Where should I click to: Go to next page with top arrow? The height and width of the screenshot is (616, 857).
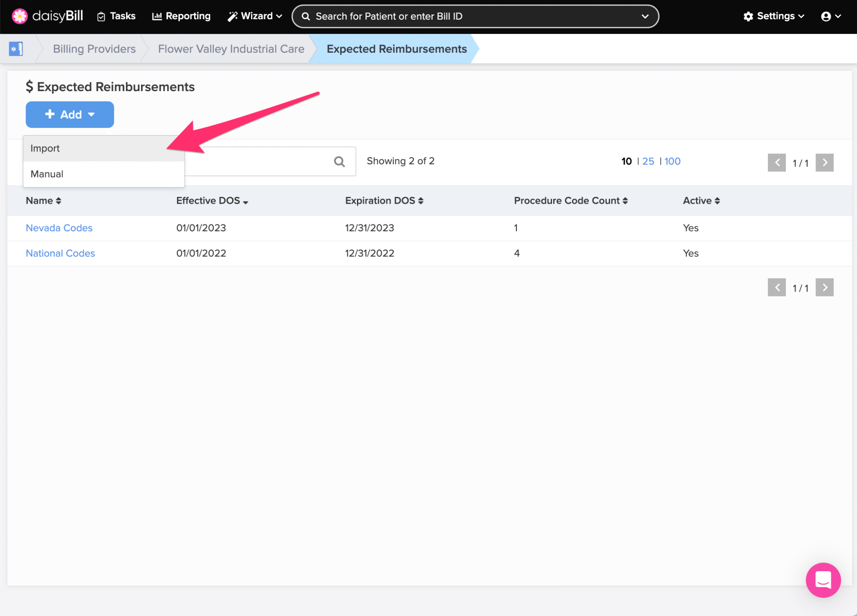point(824,163)
